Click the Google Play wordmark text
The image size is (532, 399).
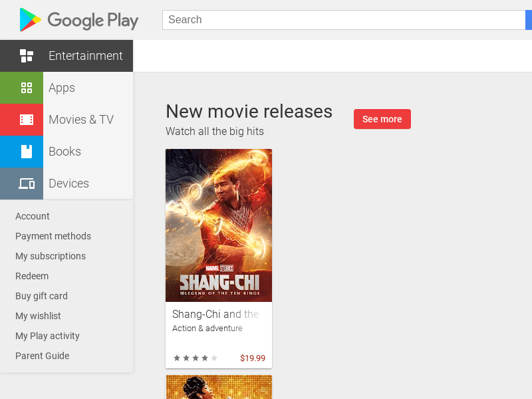click(x=93, y=21)
